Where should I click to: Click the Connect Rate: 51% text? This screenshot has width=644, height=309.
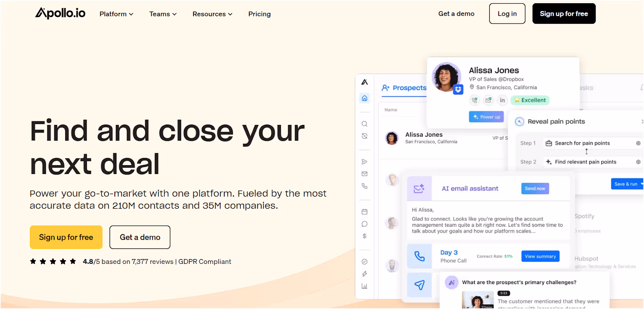495,256
